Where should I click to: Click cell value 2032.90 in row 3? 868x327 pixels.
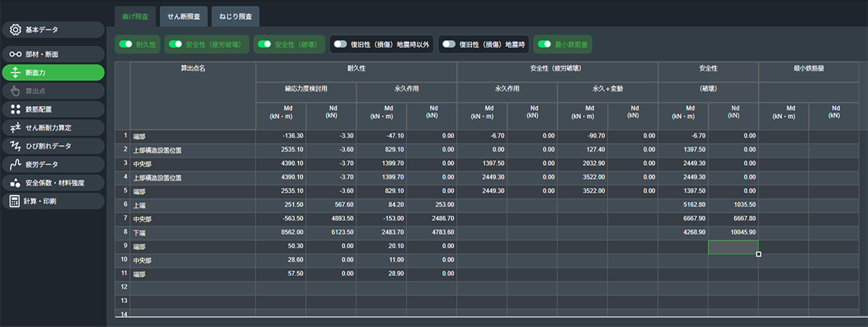pos(582,163)
